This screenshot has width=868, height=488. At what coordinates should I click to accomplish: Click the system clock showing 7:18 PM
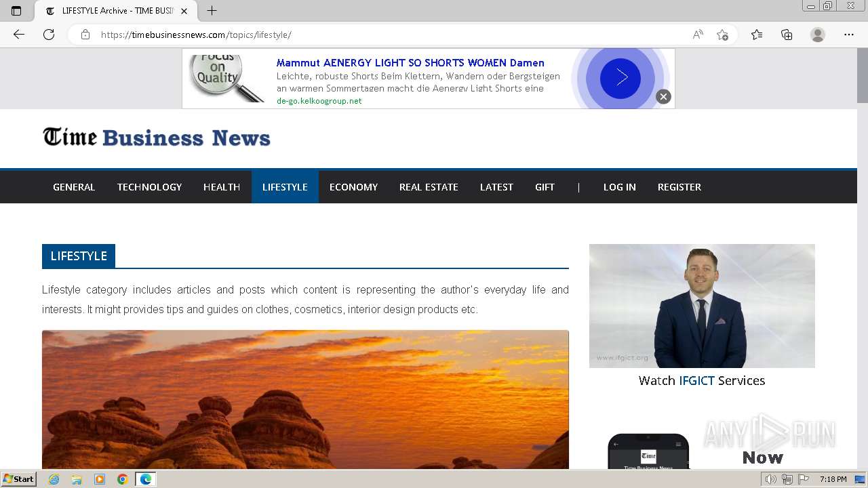tap(833, 479)
